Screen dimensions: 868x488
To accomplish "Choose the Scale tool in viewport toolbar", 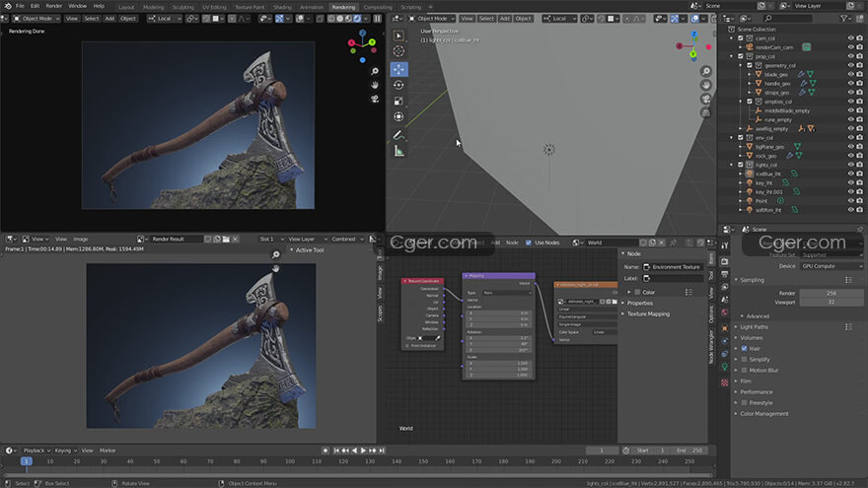I will 398,102.
